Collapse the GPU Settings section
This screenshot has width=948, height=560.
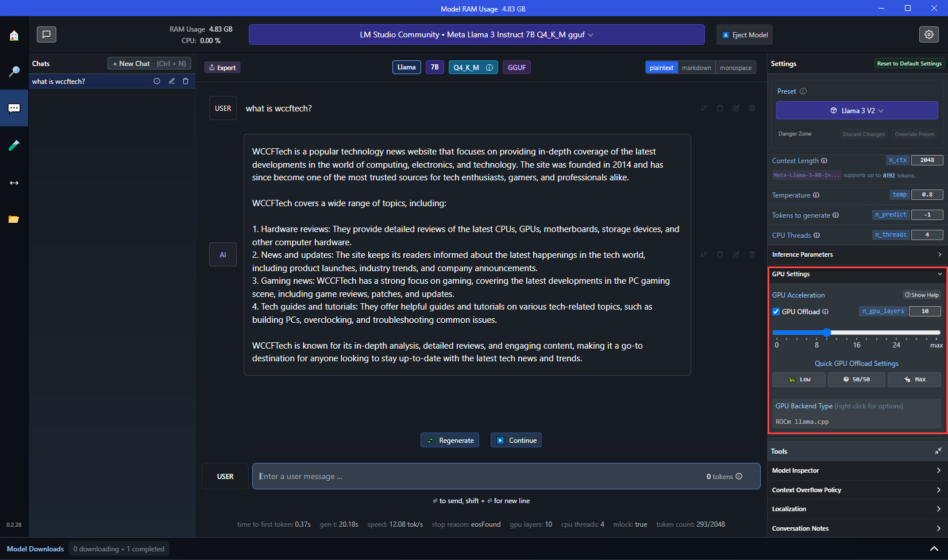(857, 274)
